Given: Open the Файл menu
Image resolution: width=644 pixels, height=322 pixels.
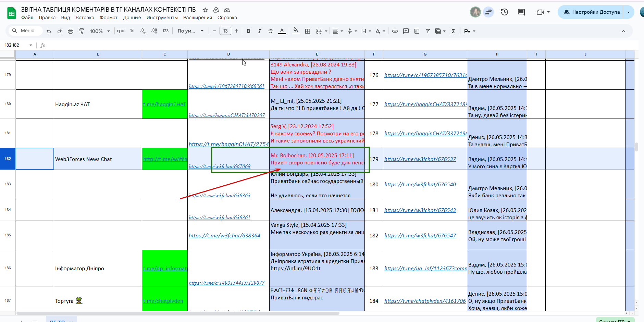Looking at the screenshot, I should coord(27,17).
